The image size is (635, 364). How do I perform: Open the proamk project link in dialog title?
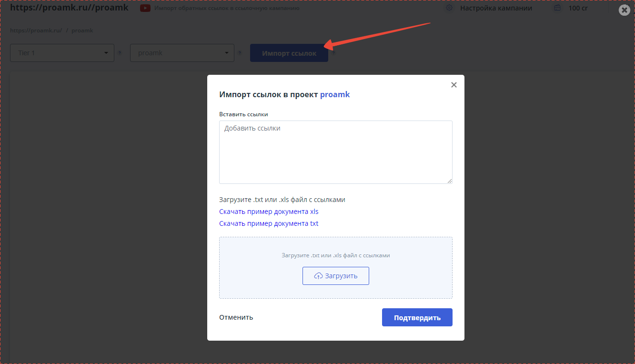335,94
